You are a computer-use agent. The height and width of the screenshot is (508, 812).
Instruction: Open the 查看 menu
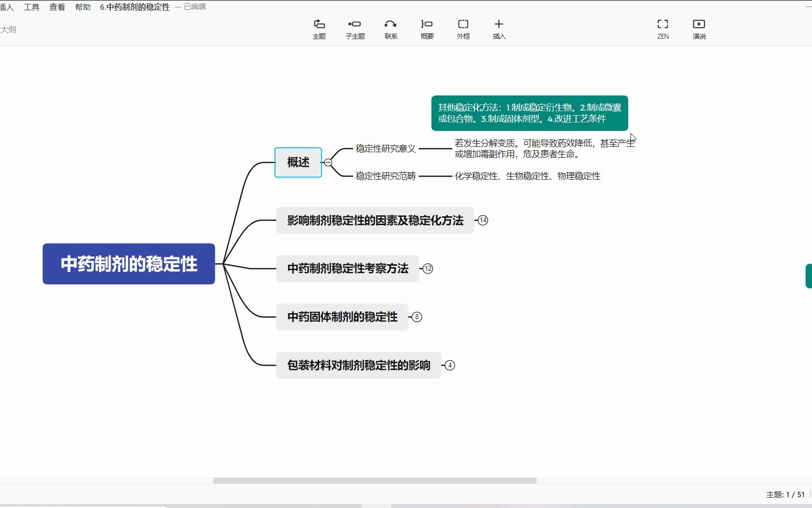pos(57,7)
